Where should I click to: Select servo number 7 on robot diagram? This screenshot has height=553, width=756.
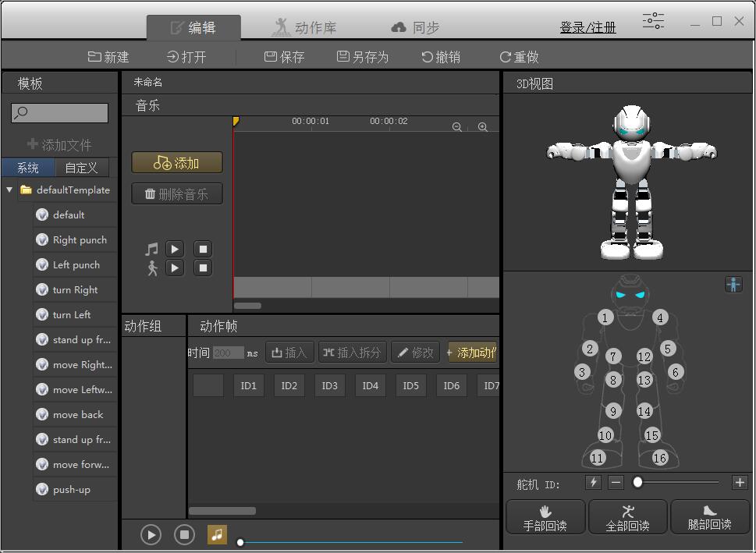click(613, 356)
